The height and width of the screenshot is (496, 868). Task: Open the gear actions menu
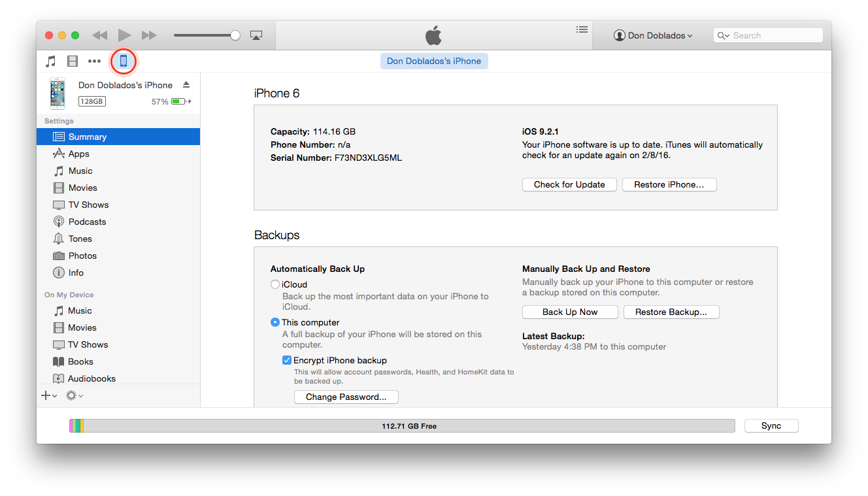(75, 395)
